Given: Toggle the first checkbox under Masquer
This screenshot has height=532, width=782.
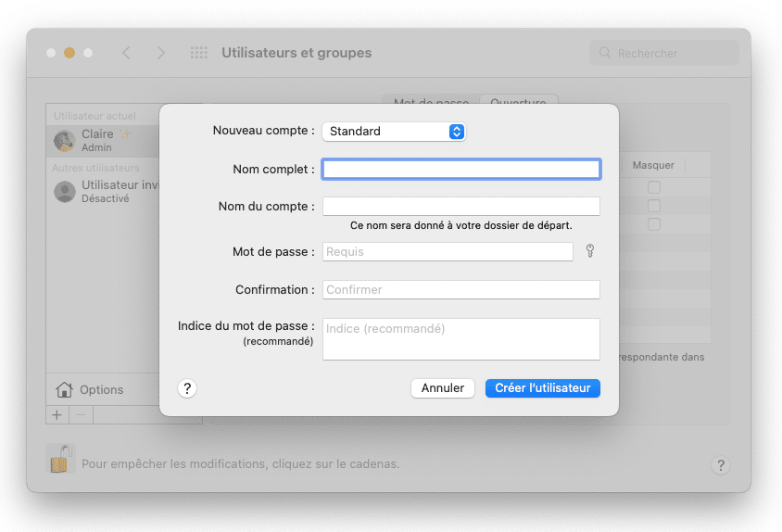Looking at the screenshot, I should coord(653,187).
